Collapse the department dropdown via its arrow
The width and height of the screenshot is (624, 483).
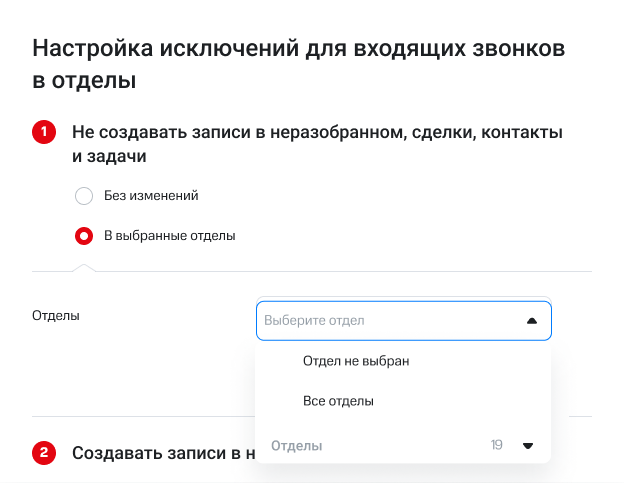point(531,321)
